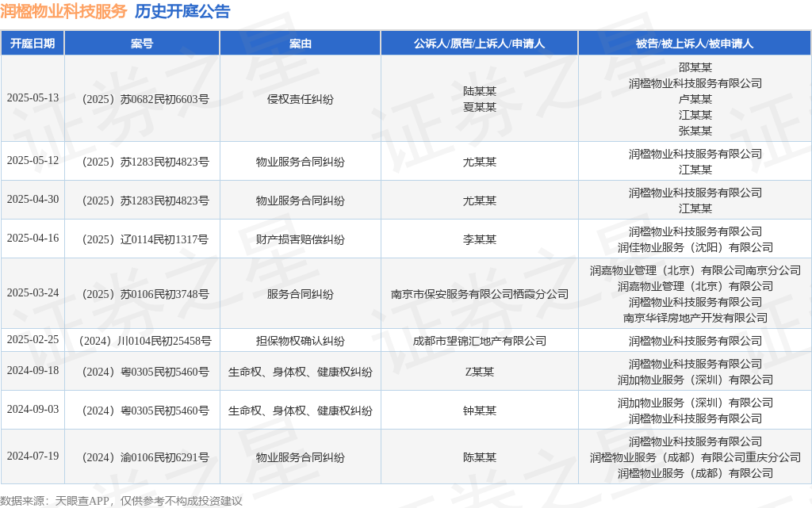Click the date 2025-05-13

tap(33, 97)
